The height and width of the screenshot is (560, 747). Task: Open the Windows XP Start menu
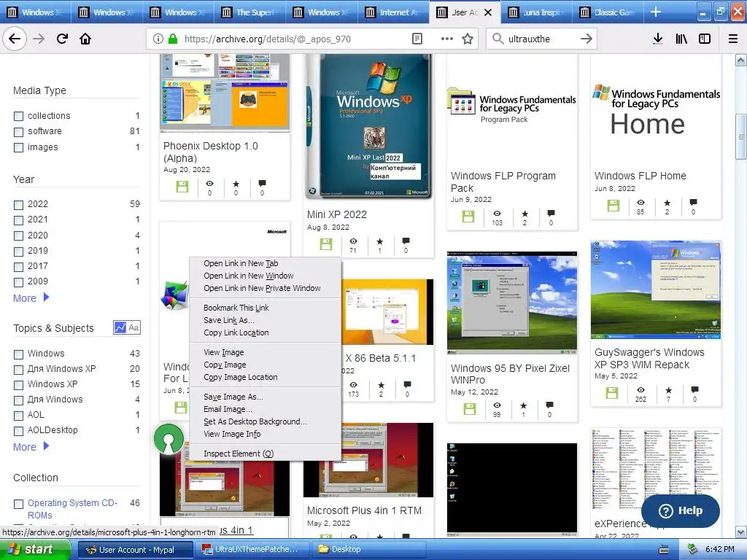click(35, 550)
